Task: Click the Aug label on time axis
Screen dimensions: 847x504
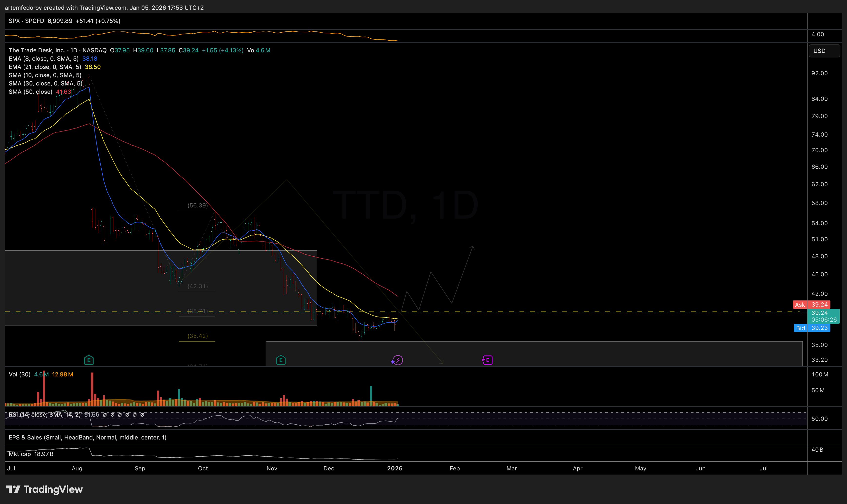Action: pos(77,468)
